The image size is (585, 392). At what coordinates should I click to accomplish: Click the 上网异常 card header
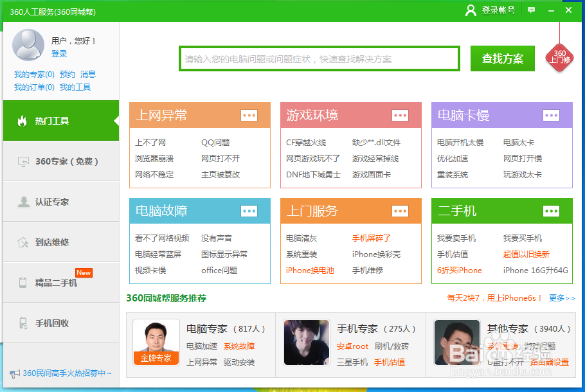click(x=200, y=115)
